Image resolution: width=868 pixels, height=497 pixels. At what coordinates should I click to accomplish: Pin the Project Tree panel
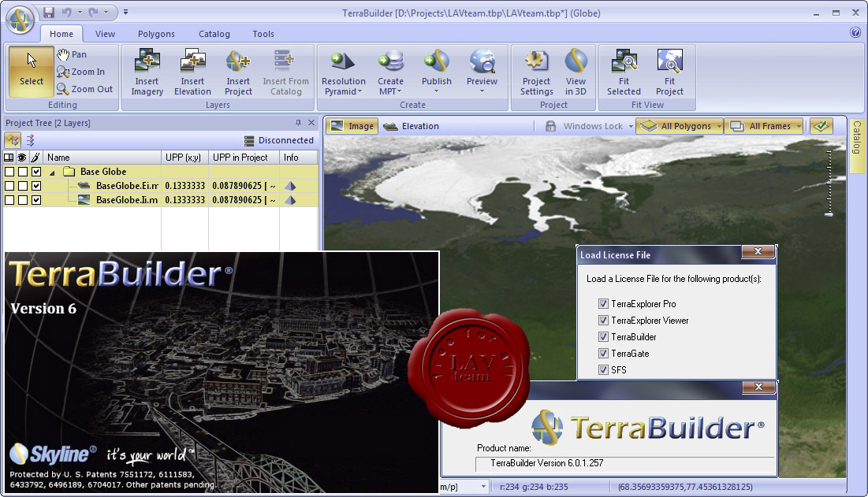click(298, 123)
